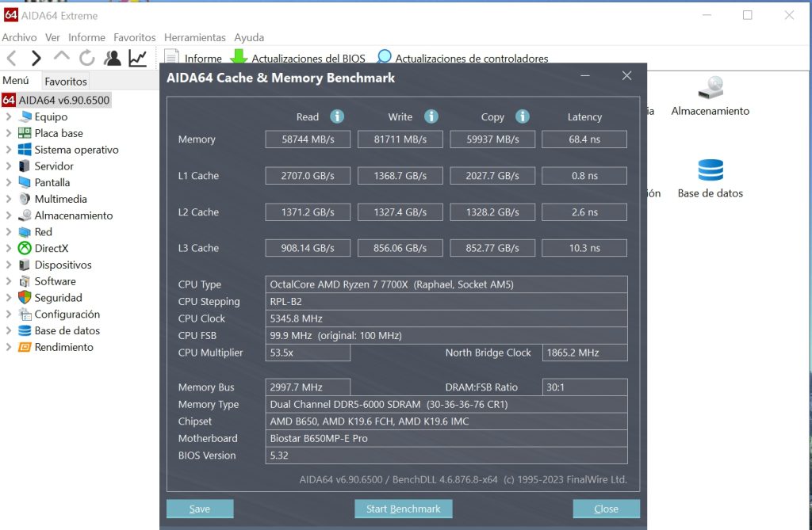Go up one level with the Up arrow
Screen dimensions: 812x530
coord(62,56)
